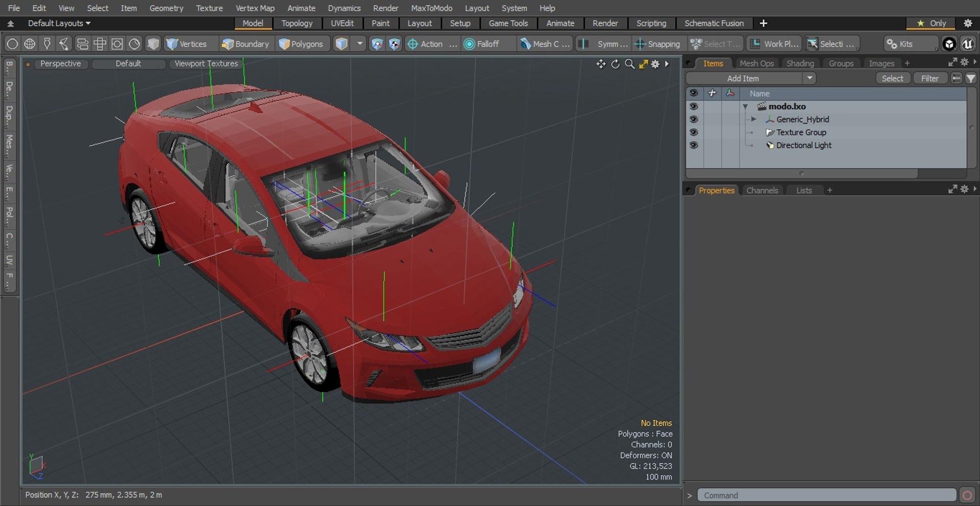Viewport: 980px width, 506px height.
Task: Select the sphere primitive tool icon
Action: [12, 44]
